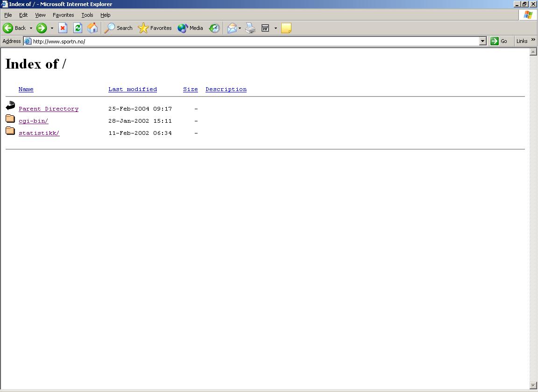Click the scrollbar up arrow
This screenshot has width=538, height=392.
click(533, 52)
